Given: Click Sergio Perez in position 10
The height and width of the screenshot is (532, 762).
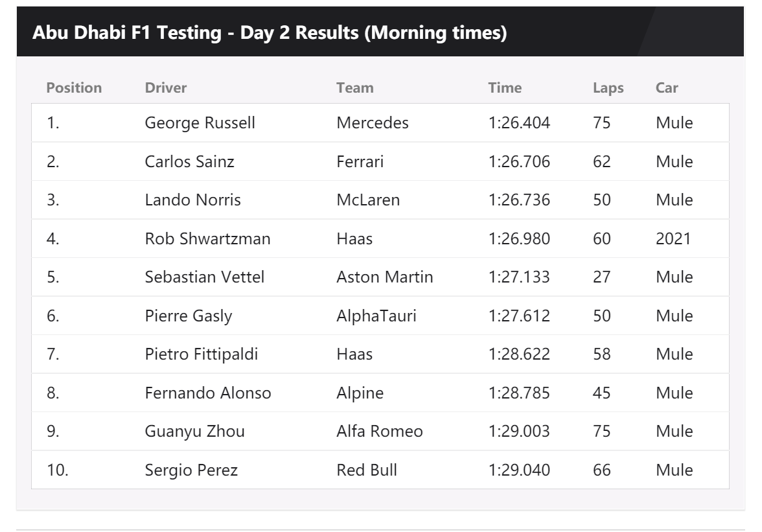Looking at the screenshot, I should click(x=190, y=470).
